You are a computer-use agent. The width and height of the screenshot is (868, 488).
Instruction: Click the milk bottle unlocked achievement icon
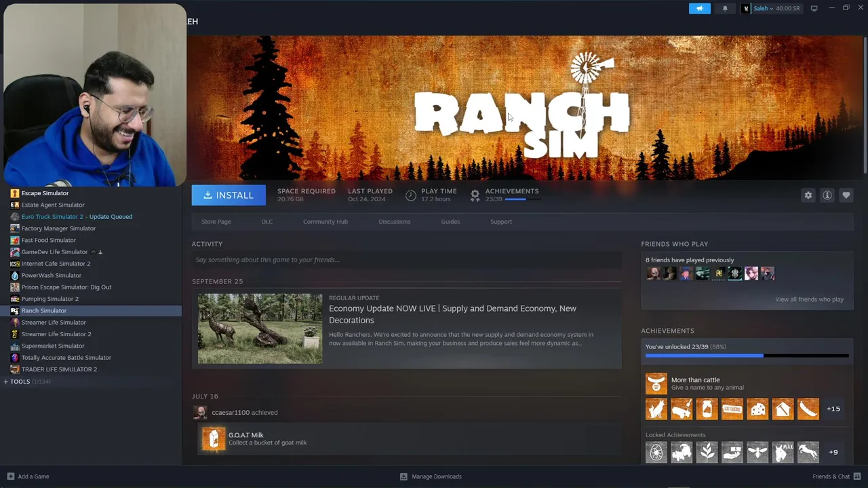pos(707,409)
